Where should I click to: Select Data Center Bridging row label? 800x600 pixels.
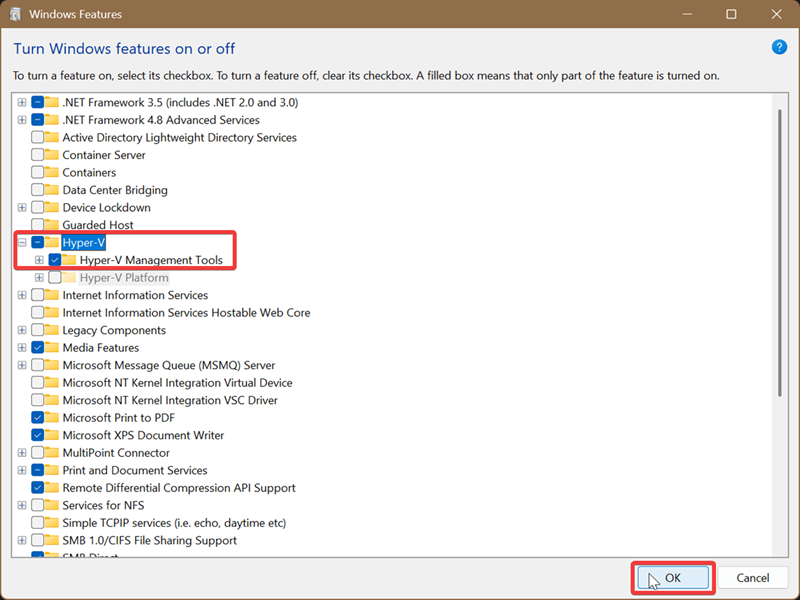pos(115,190)
